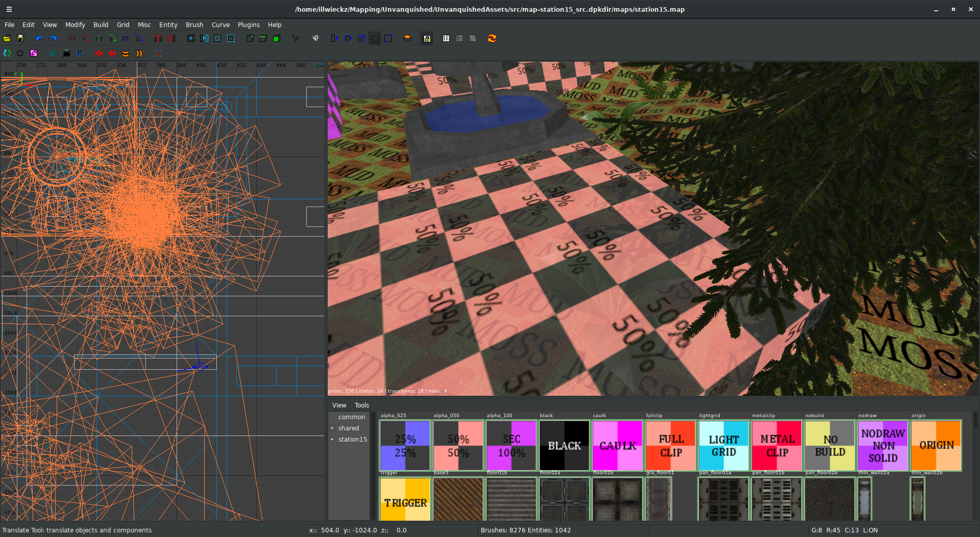980x537 pixels.
Task: Open the Plugins menu
Action: click(249, 24)
